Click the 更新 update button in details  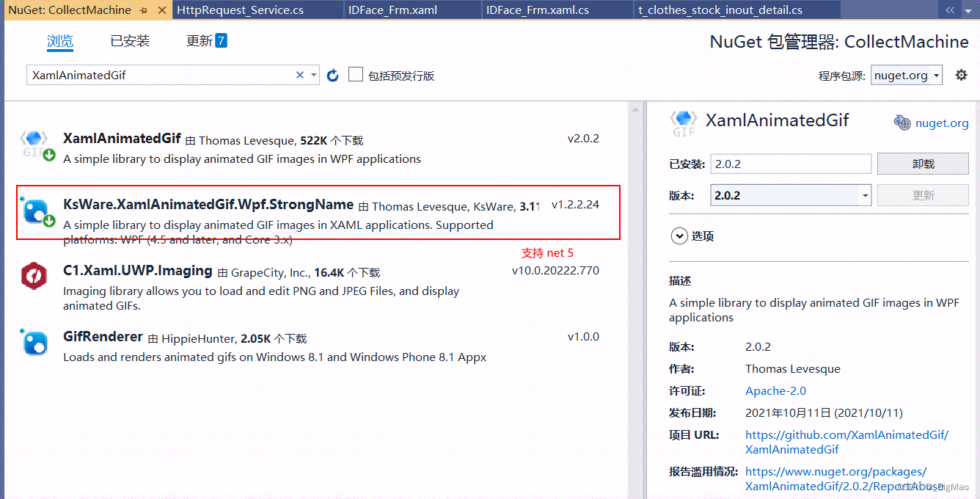pos(923,195)
